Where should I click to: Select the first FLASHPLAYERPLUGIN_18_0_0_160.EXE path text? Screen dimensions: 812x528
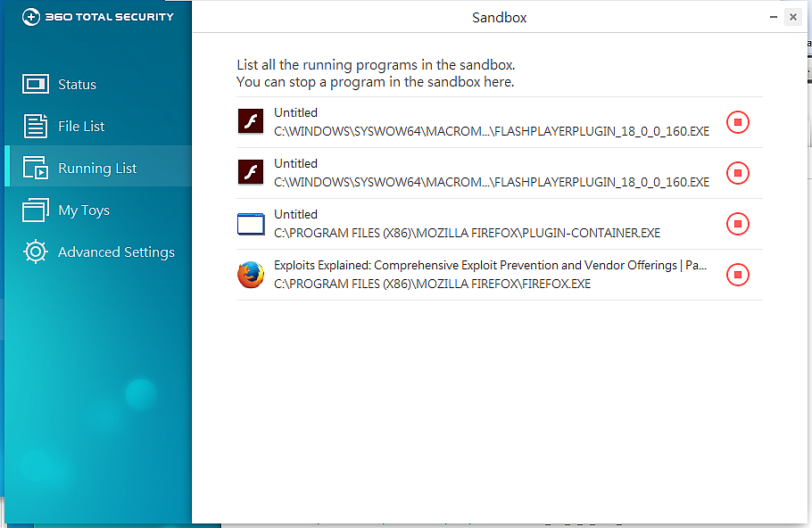pyautogui.click(x=492, y=131)
